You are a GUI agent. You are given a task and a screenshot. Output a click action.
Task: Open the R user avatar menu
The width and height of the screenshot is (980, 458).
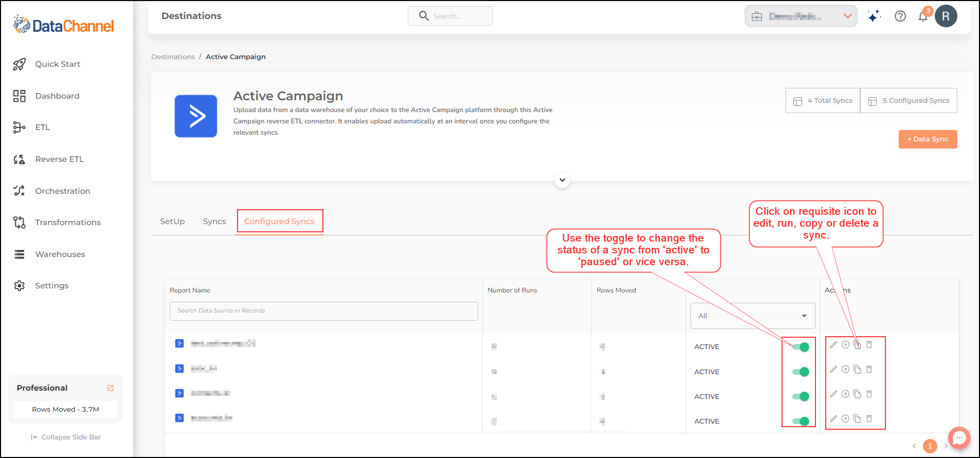(x=946, y=16)
